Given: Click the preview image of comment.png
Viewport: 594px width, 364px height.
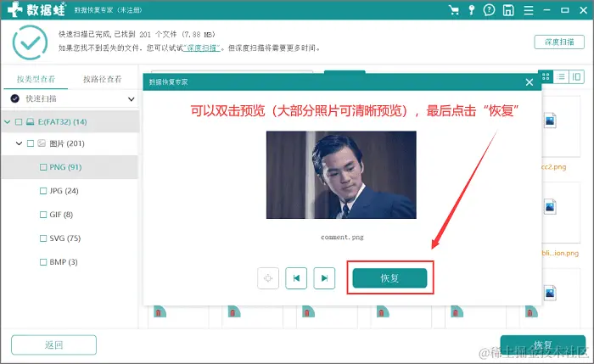Looking at the screenshot, I should pos(341,175).
